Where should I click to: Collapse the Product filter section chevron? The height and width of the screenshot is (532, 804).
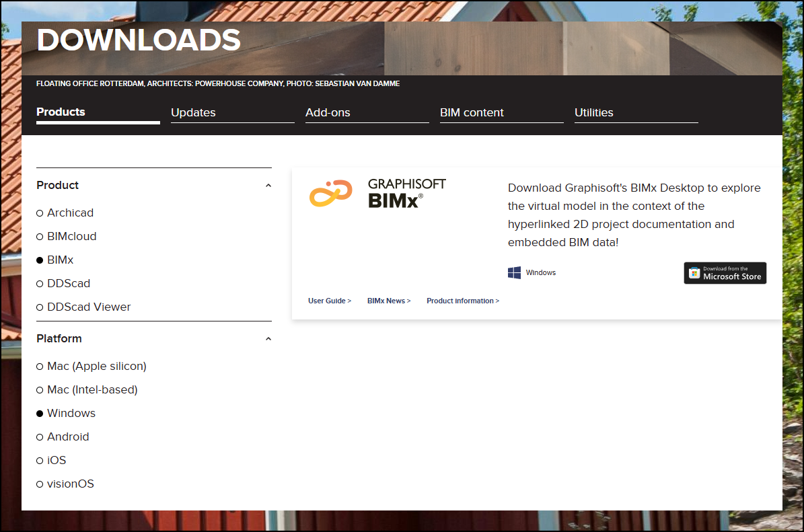[268, 186]
